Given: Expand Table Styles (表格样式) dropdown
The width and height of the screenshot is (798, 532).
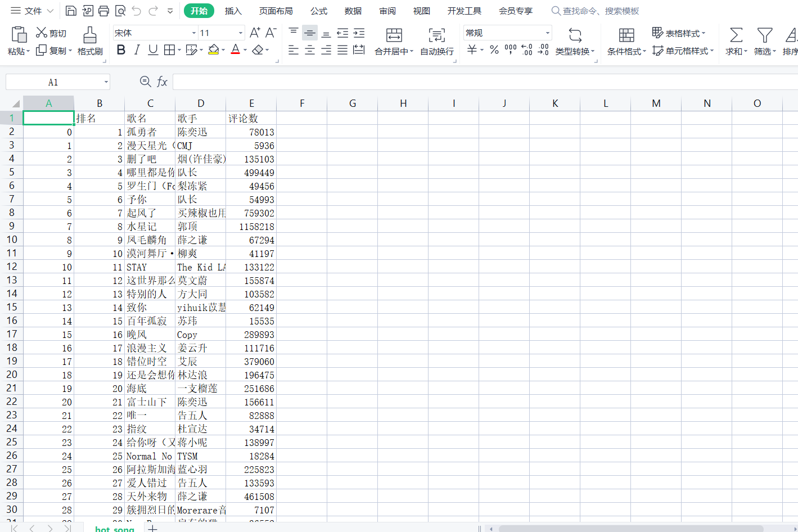Looking at the screenshot, I should 704,33.
